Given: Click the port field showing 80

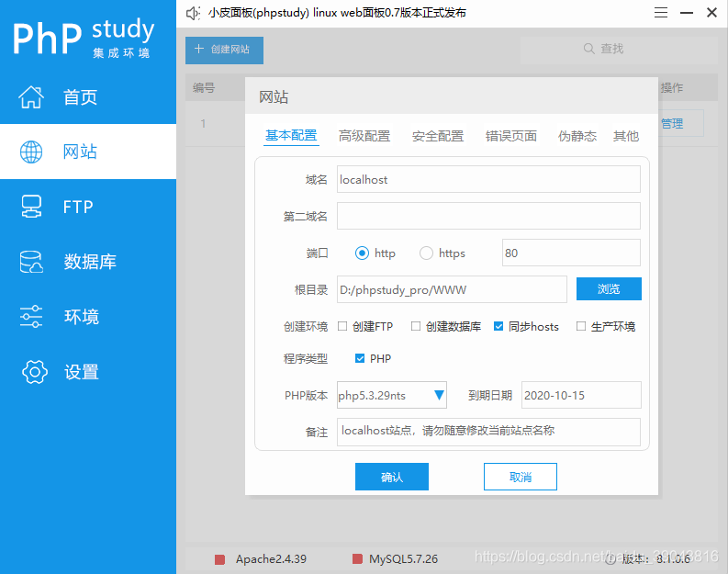Looking at the screenshot, I should (x=571, y=253).
